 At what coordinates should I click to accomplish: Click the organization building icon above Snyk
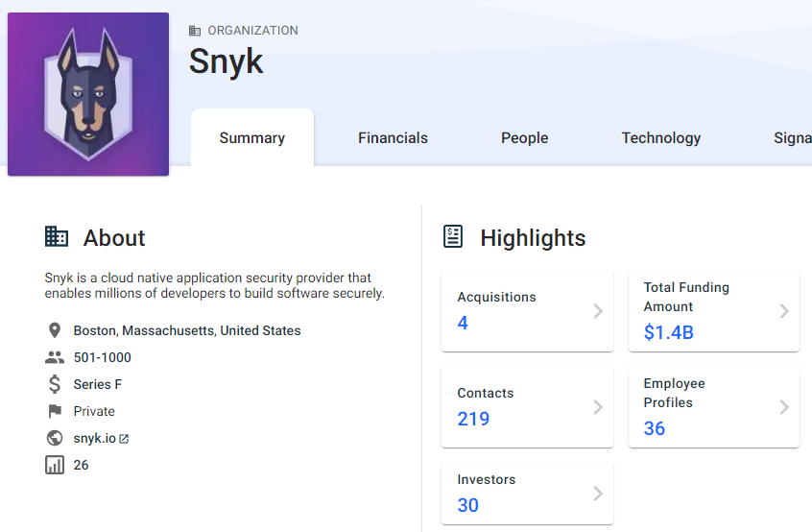click(x=196, y=31)
